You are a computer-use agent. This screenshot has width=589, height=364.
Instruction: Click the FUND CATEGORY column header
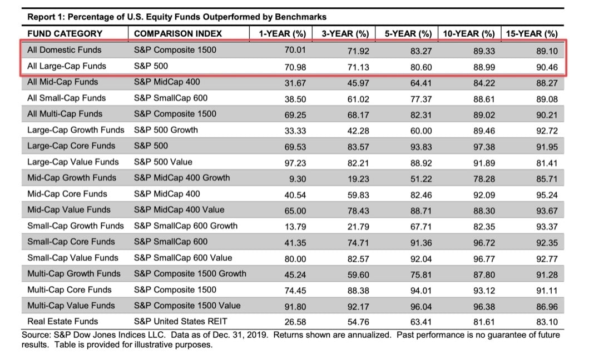[x=65, y=33]
